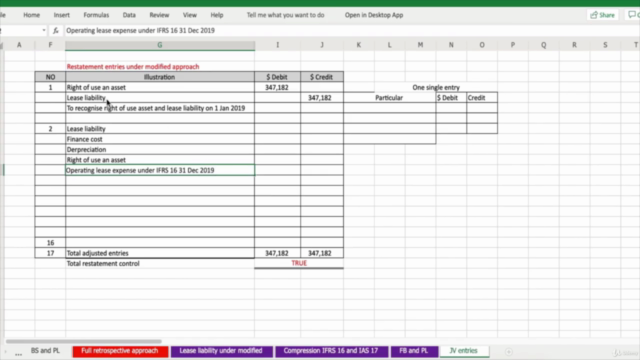Image resolution: width=640 pixels, height=360 pixels.
Task: Select column K header
Action: [359, 45]
